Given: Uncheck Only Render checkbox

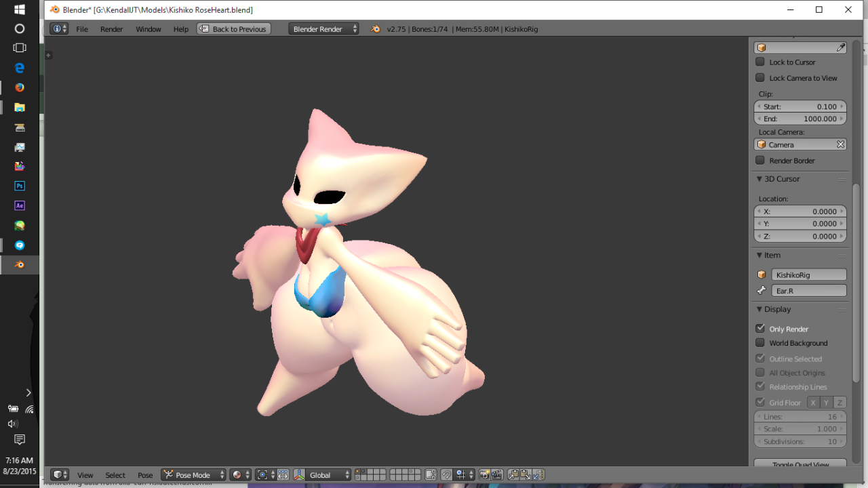Looking at the screenshot, I should (x=760, y=328).
